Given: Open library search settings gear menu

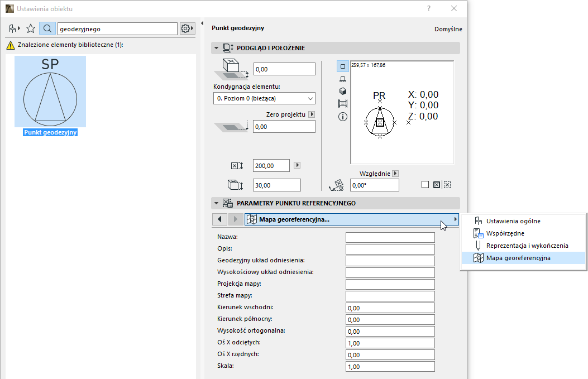Looking at the screenshot, I should [187, 28].
